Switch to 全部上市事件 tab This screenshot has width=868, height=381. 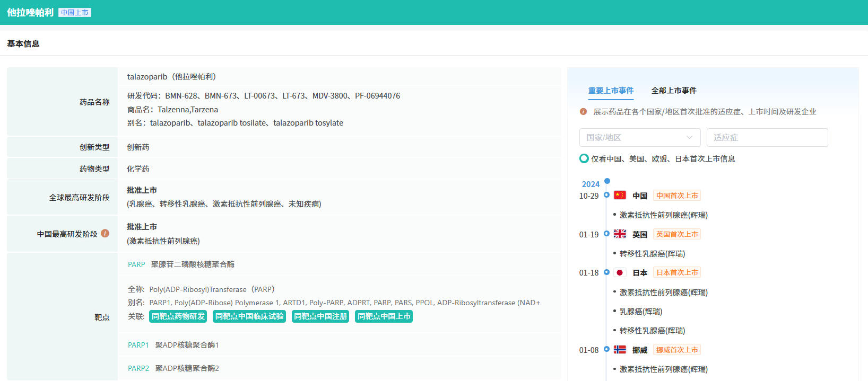674,91
